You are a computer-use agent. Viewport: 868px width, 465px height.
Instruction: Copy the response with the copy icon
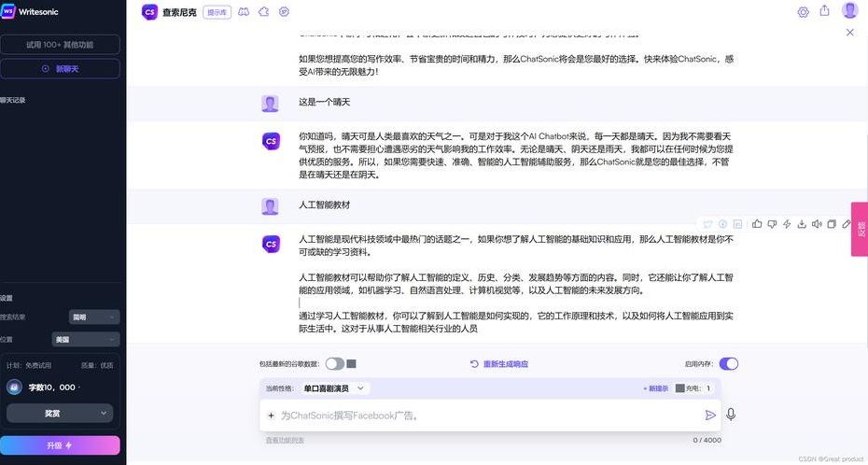832,224
